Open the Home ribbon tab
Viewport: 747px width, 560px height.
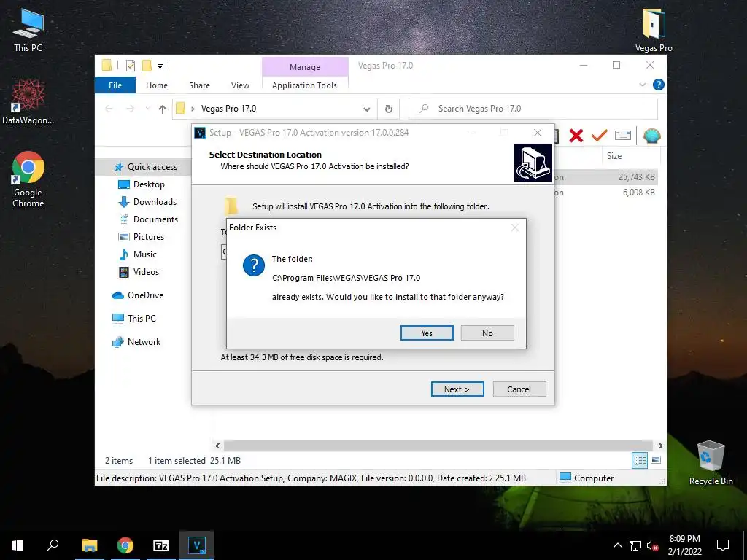click(157, 85)
